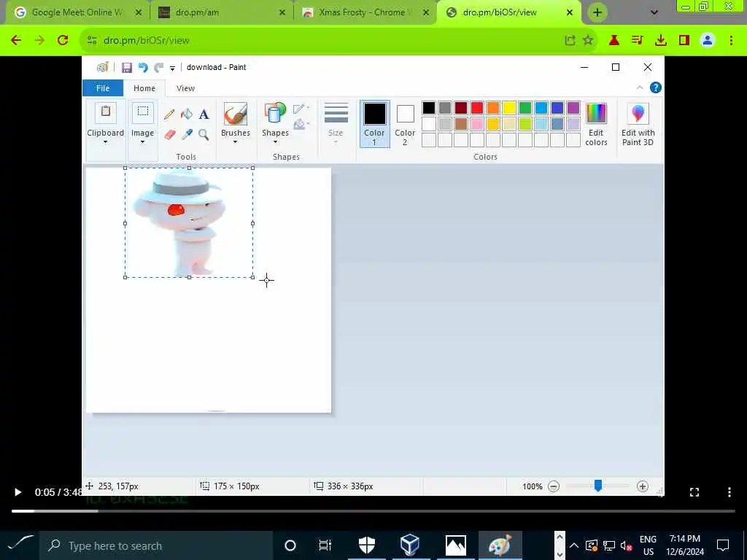Select the Text tool in Paint
747x560 pixels.
[204, 114]
